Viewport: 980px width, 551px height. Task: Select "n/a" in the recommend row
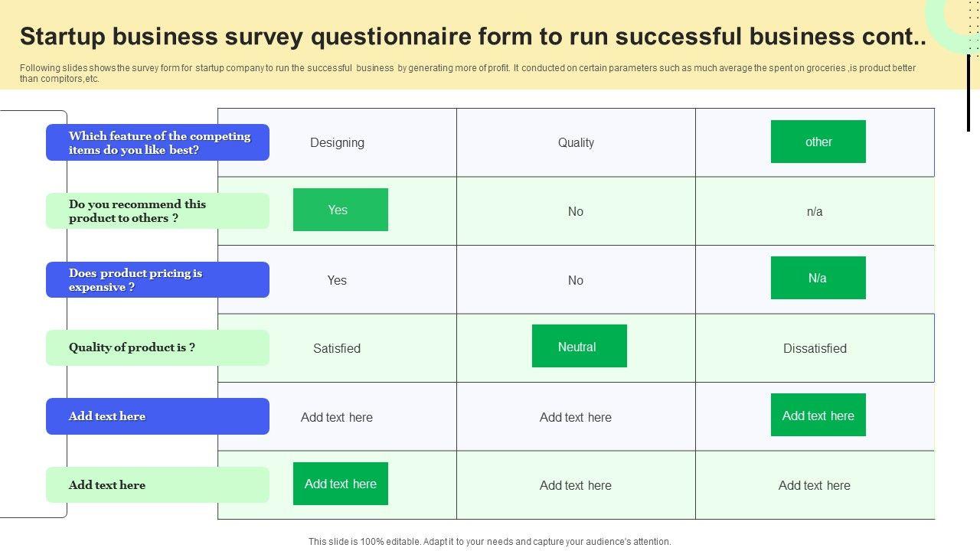coord(815,211)
